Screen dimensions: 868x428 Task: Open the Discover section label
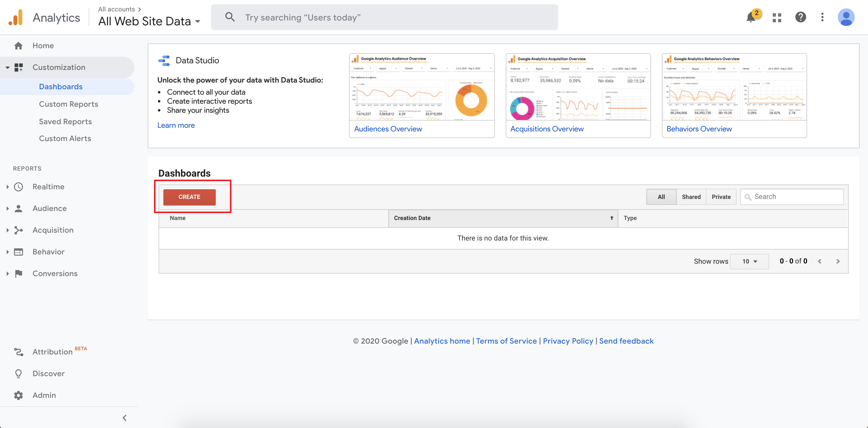[49, 373]
